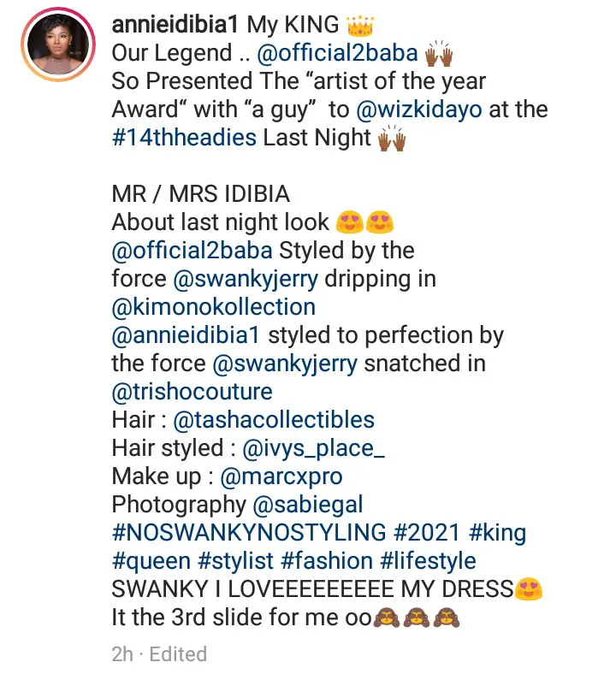
Task: Open @tashacollectibles hair credit link
Action: point(274,420)
